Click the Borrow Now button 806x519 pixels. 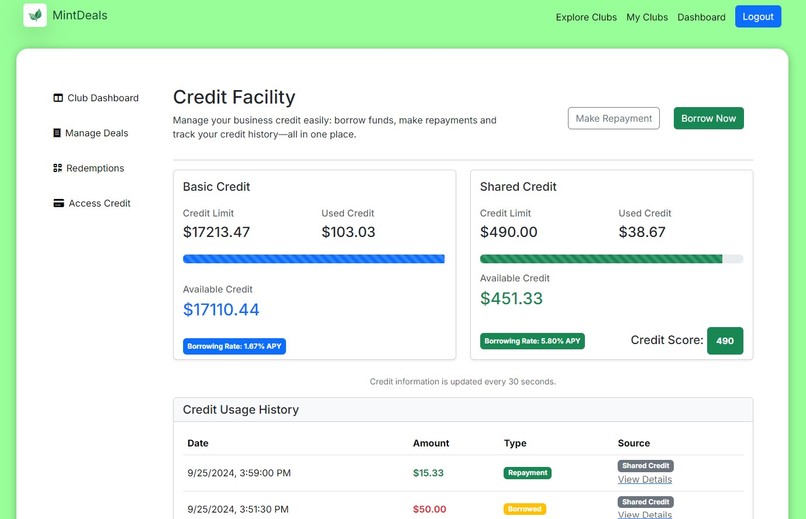[708, 118]
